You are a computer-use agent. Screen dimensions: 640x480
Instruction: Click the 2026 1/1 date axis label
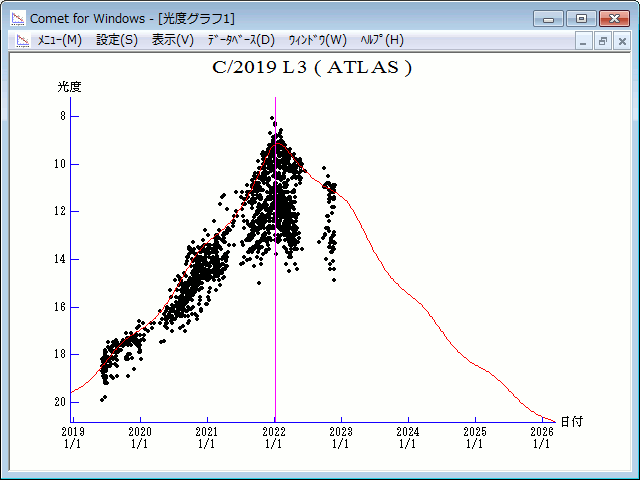(x=542, y=437)
